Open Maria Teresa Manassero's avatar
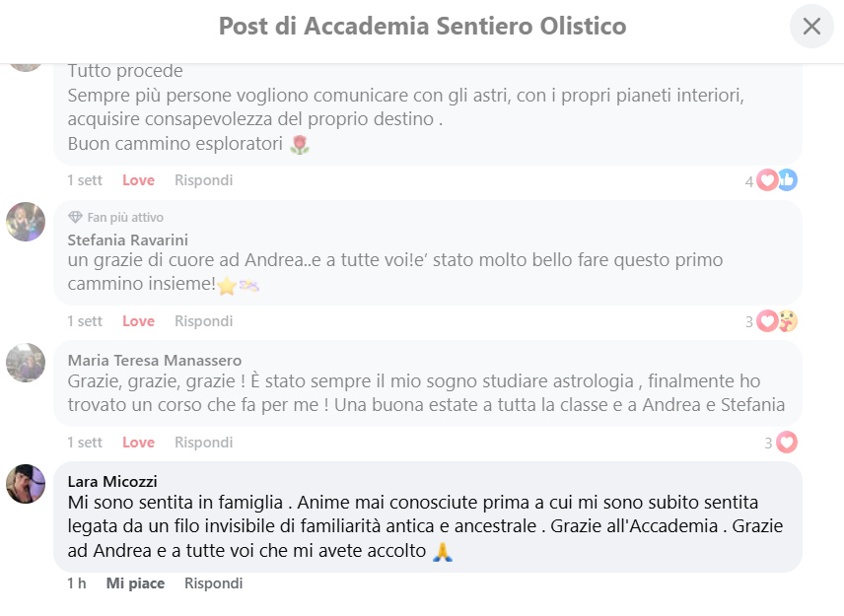Screen dimensions: 844x616 coord(26,363)
